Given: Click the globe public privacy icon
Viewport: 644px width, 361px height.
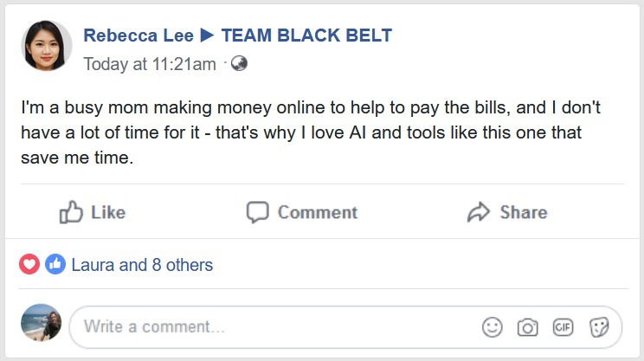Looking at the screenshot, I should coord(240,63).
